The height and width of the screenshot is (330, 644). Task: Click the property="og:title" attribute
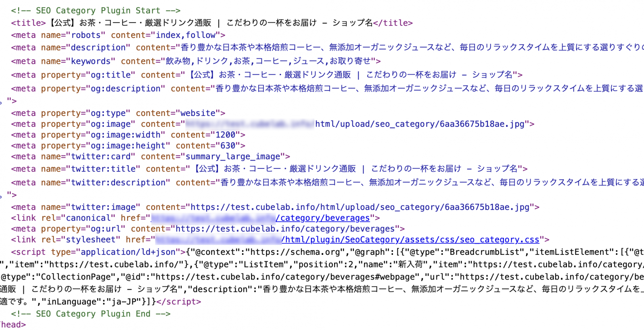[x=88, y=75]
